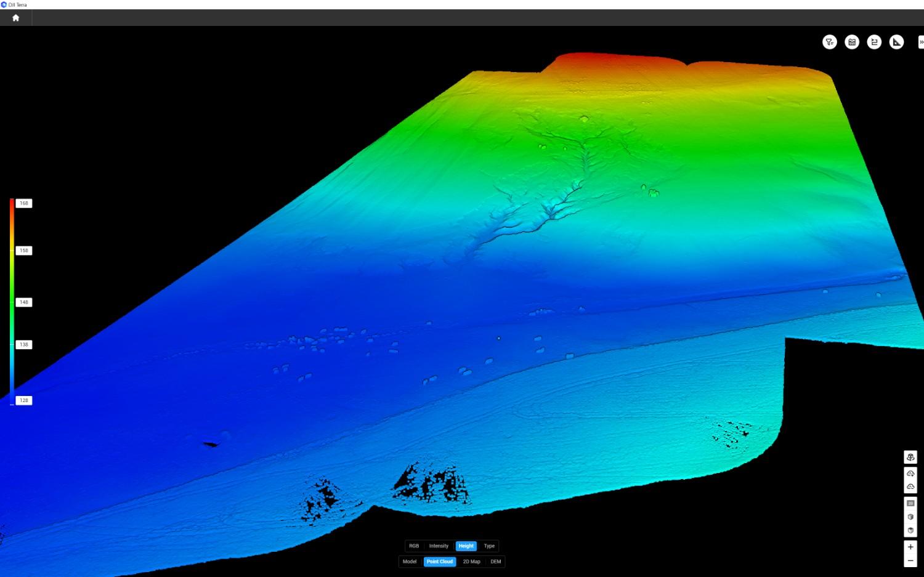The height and width of the screenshot is (577, 924).
Task: Click the 3D orbit view reset icon
Action: click(x=910, y=457)
